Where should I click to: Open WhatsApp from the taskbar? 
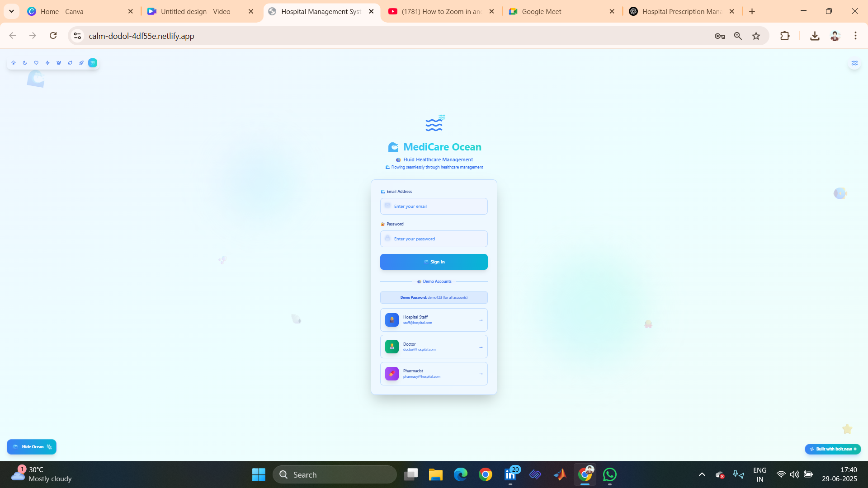point(609,475)
